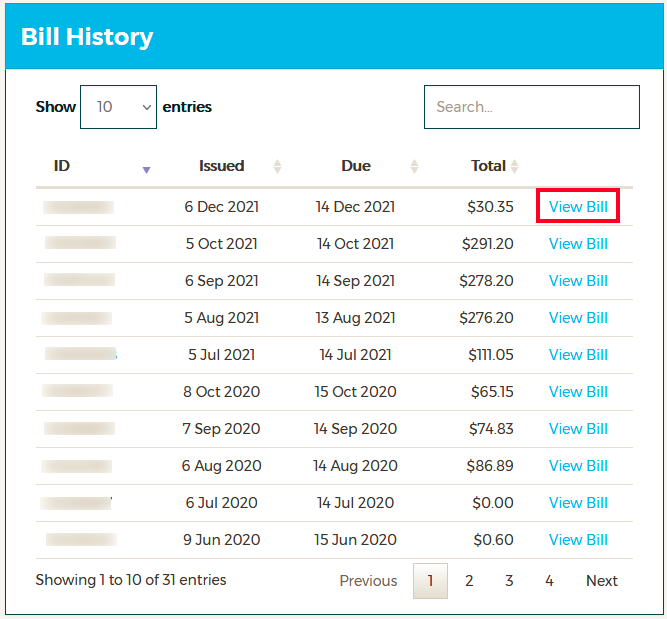This screenshot has height=619, width=667.
Task: Go to page 2 of bills
Action: click(469, 581)
